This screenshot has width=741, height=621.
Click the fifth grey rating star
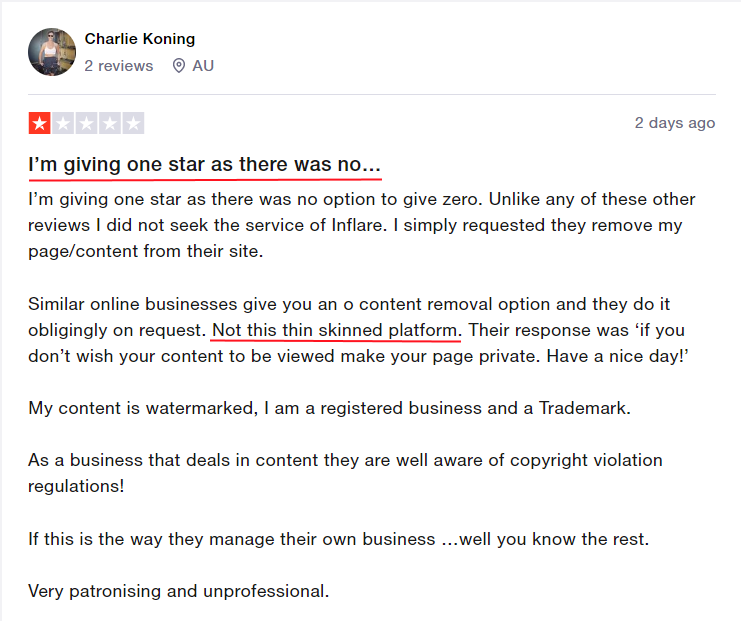133,123
